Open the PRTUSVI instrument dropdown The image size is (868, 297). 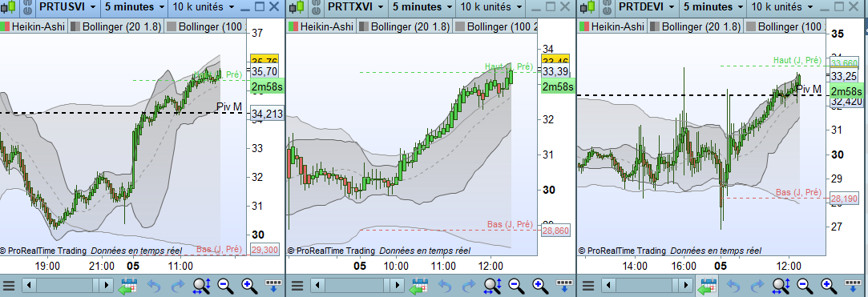tap(67, 7)
